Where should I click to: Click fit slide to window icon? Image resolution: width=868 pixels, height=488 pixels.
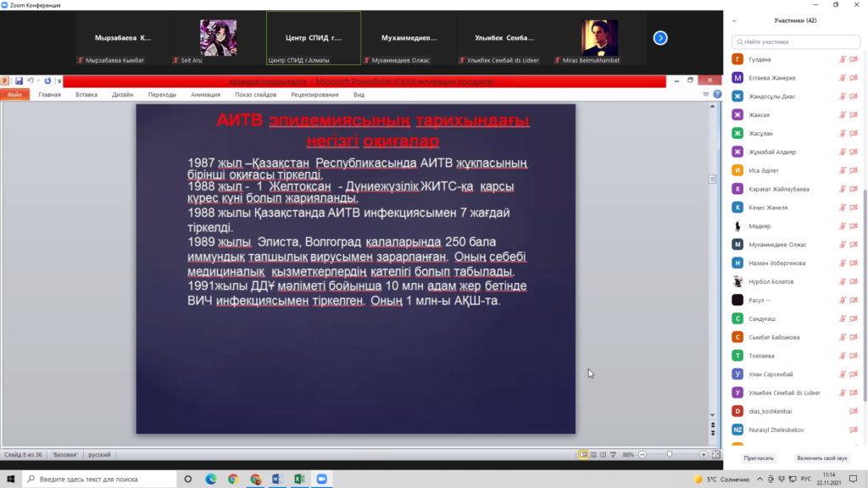click(x=715, y=455)
